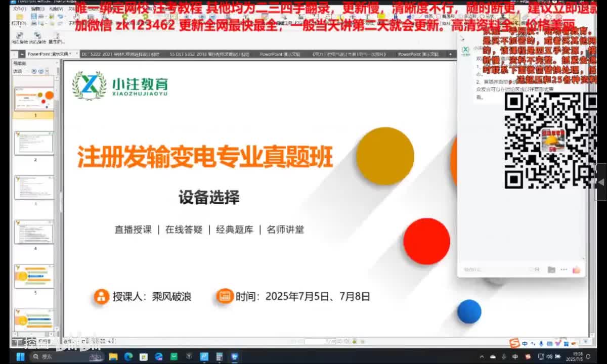
Task: Open the 文件(F) menu
Action: click(19, 9)
